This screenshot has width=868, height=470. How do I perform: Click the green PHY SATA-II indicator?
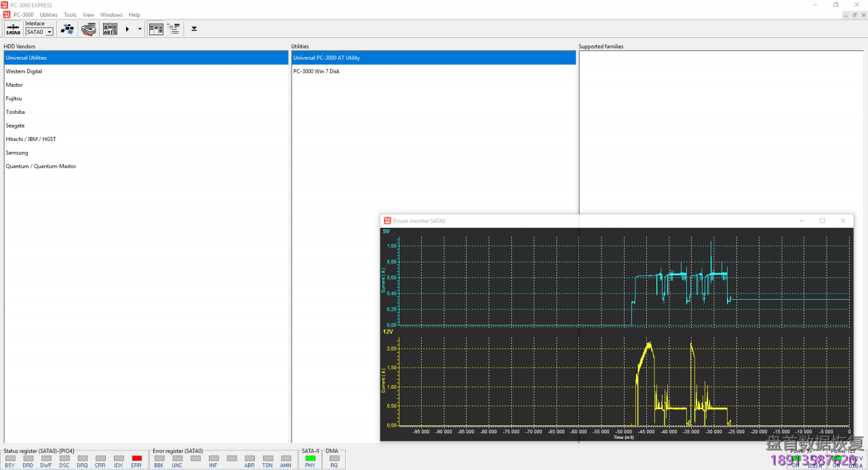point(311,458)
